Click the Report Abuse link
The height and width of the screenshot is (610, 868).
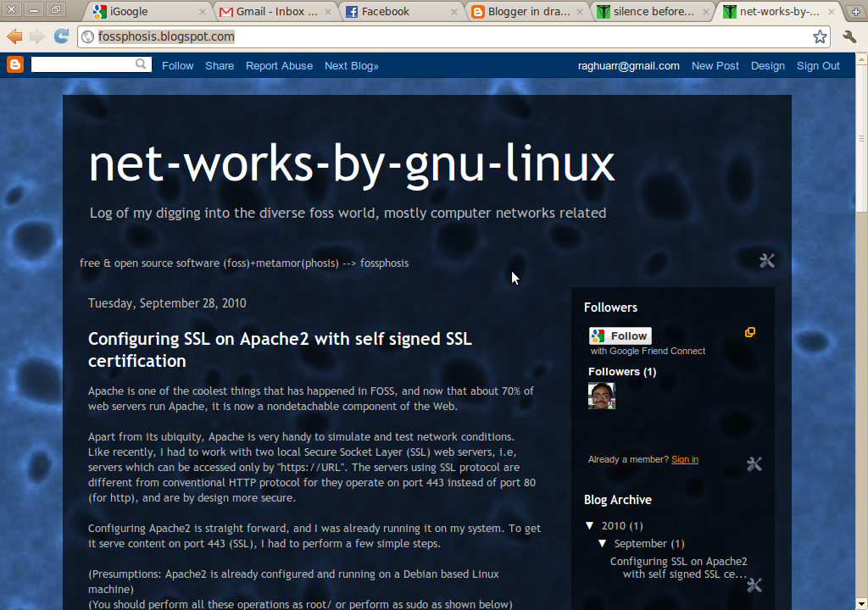[x=279, y=66]
